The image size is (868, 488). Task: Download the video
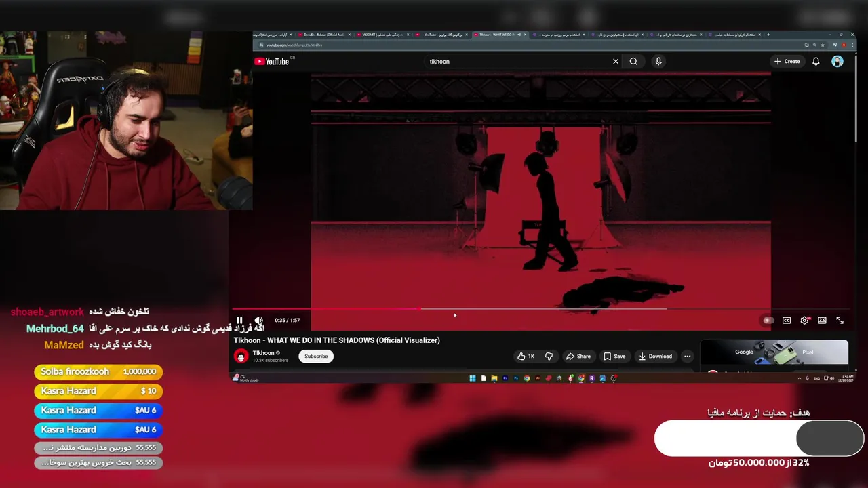click(x=656, y=357)
